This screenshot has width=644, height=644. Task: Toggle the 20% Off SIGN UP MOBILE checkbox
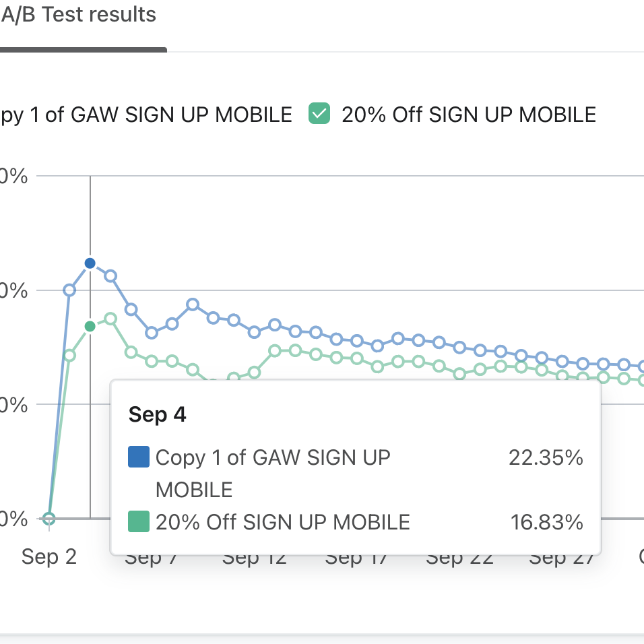319,114
